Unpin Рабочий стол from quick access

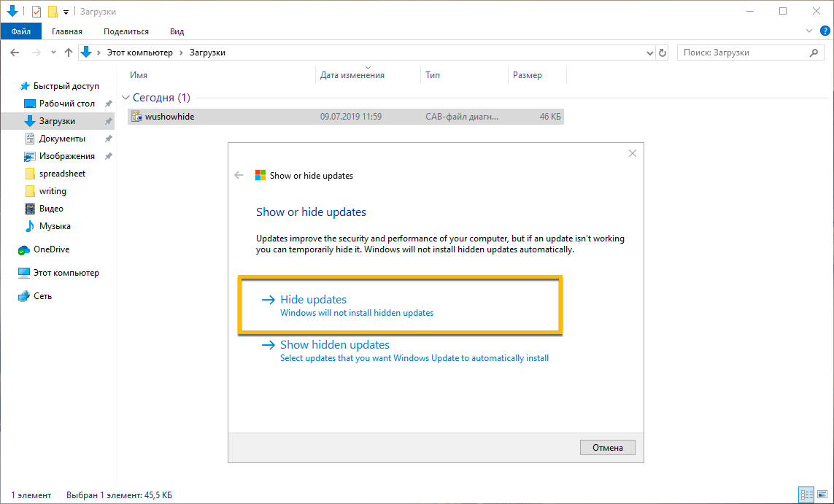108,103
